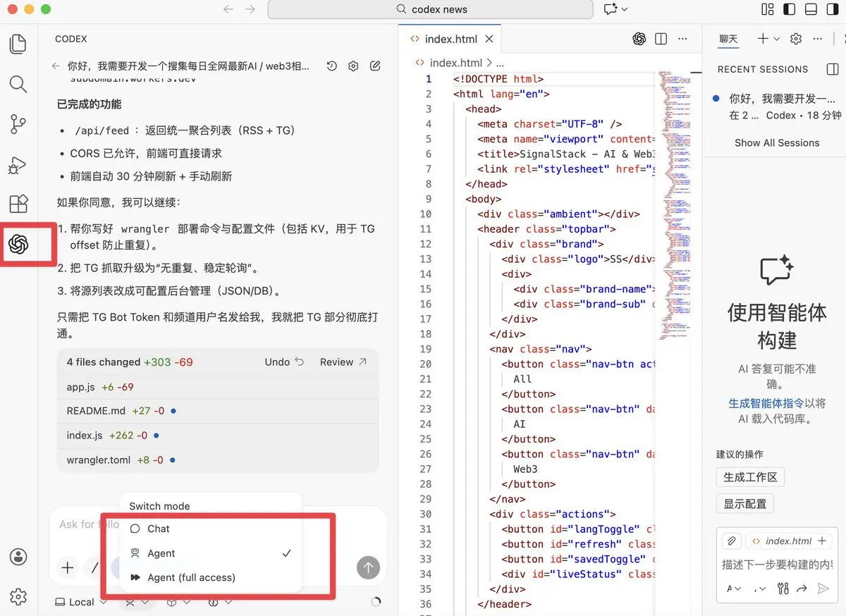Click the paperclip attach icon in chat input
This screenshot has width=846, height=616.
731,541
